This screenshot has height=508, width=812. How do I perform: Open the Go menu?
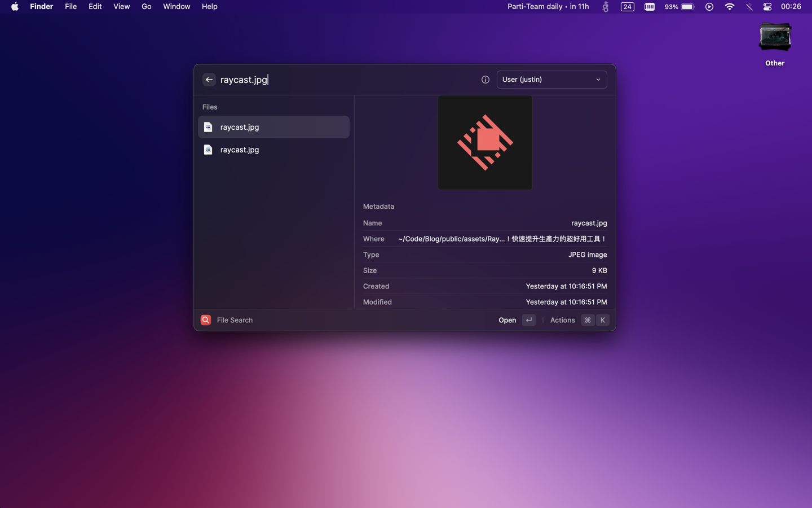[146, 7]
